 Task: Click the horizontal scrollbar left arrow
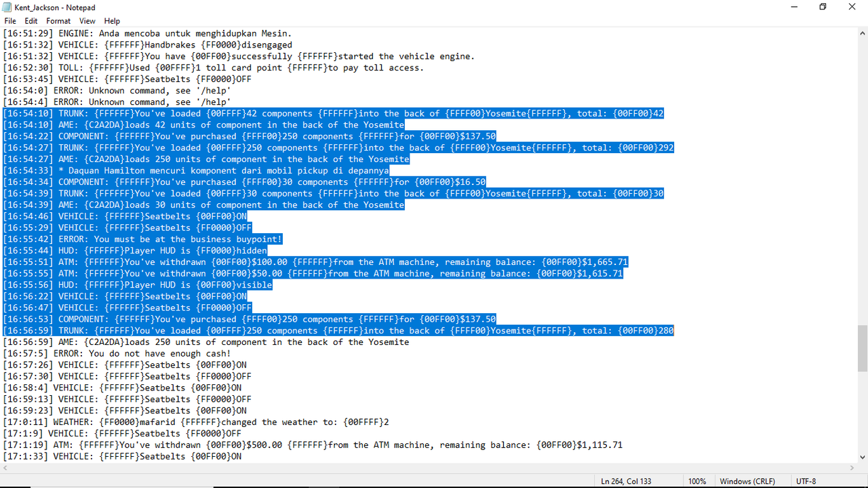click(5, 468)
